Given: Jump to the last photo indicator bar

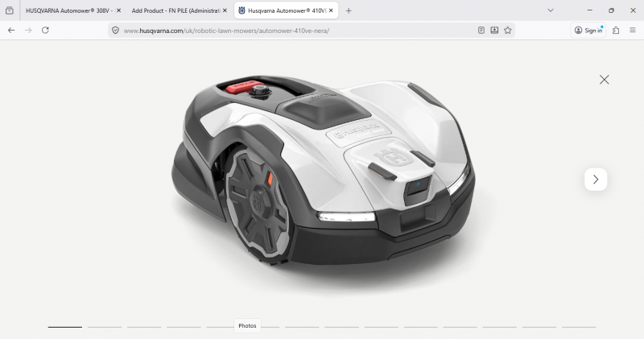Looking at the screenshot, I should point(578,327).
